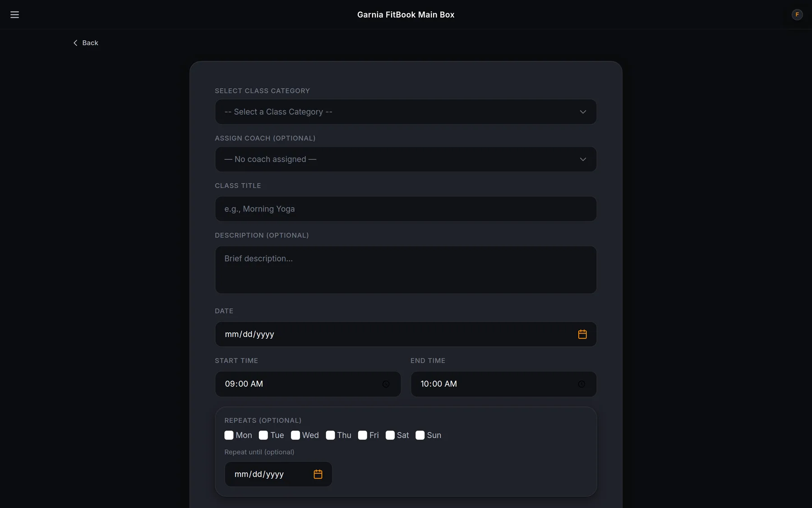812x508 pixels.
Task: Check the Sun repeat checkbox
Action: (x=420, y=435)
